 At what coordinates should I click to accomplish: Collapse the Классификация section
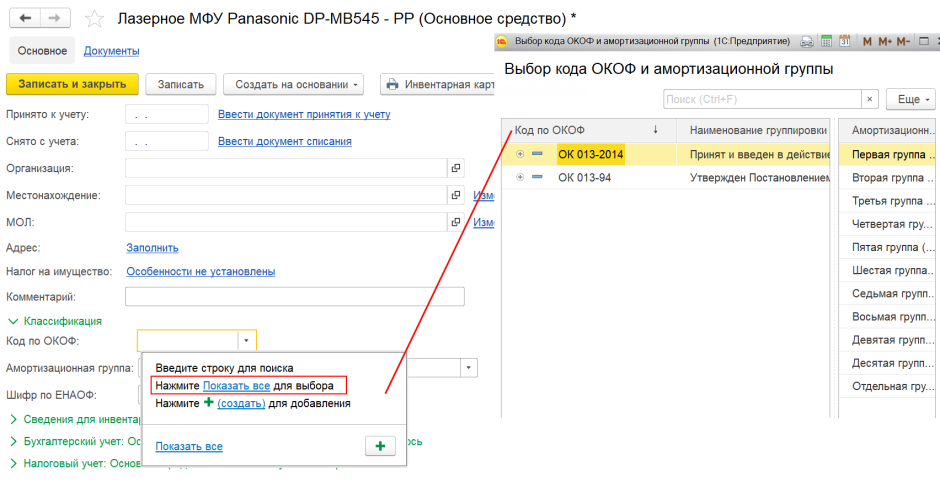point(14,321)
